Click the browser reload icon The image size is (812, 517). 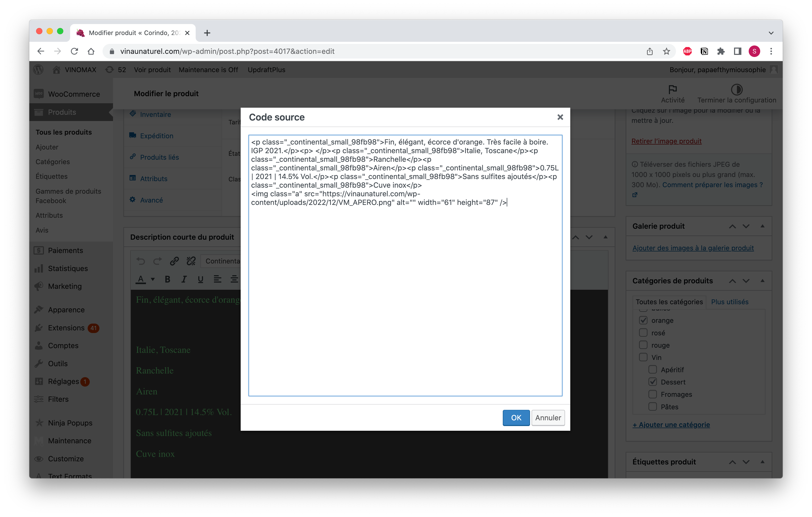point(74,51)
